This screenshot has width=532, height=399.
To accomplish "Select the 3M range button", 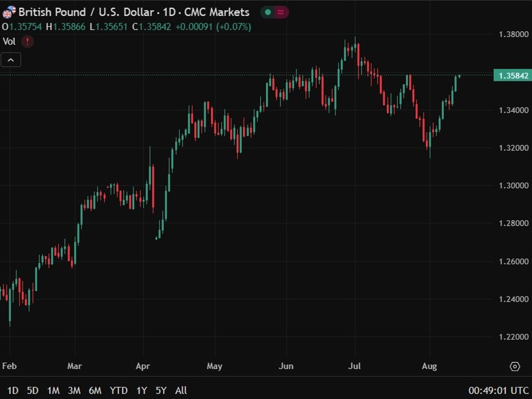I will (74, 391).
